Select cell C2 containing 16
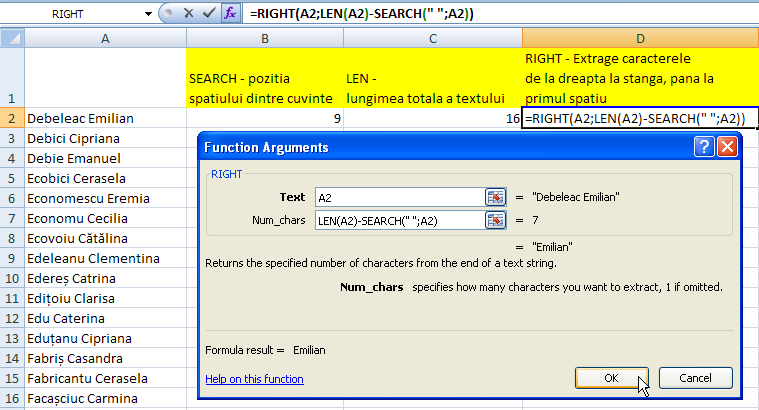Image resolution: width=759 pixels, height=410 pixels. (433, 118)
